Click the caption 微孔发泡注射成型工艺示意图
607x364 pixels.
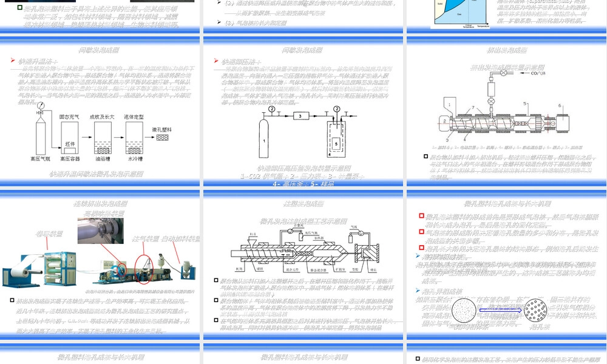point(303,221)
